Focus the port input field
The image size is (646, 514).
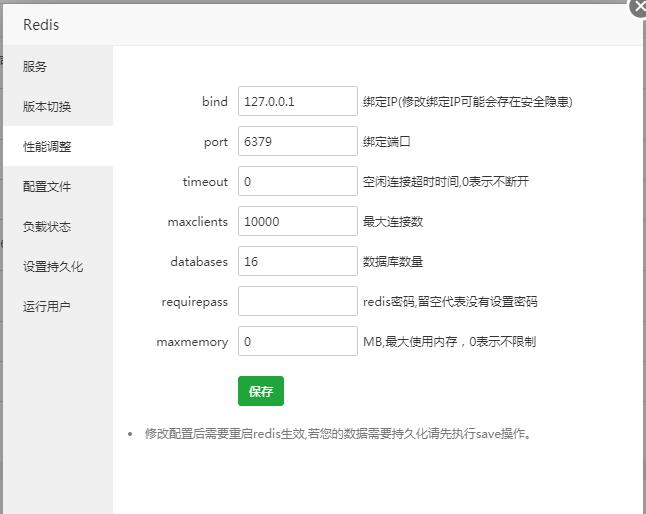pos(298,141)
